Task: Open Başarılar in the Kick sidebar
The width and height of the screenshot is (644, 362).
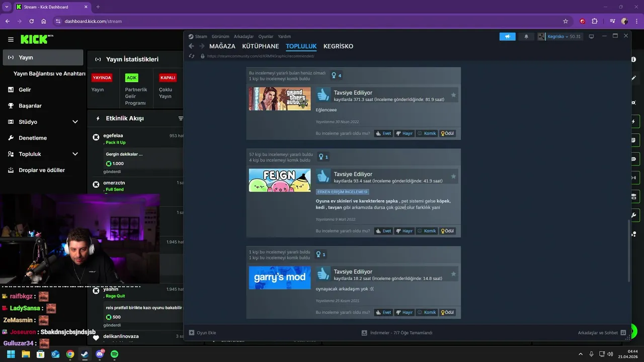Action: click(30, 106)
